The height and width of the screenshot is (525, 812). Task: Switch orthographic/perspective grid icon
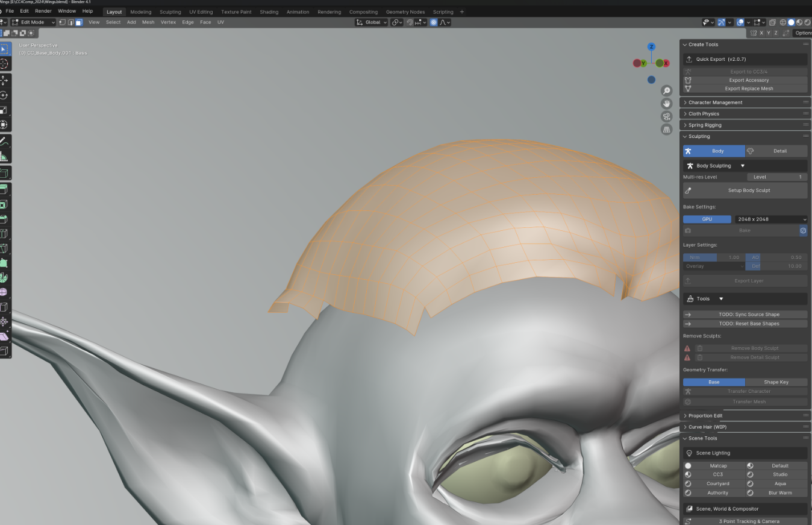(666, 130)
